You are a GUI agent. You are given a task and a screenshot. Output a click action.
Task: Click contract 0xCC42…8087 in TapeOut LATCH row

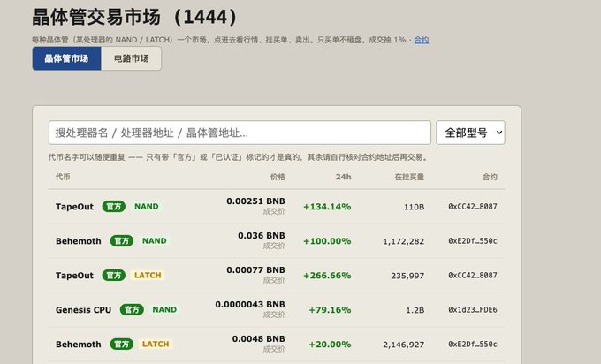click(x=473, y=276)
